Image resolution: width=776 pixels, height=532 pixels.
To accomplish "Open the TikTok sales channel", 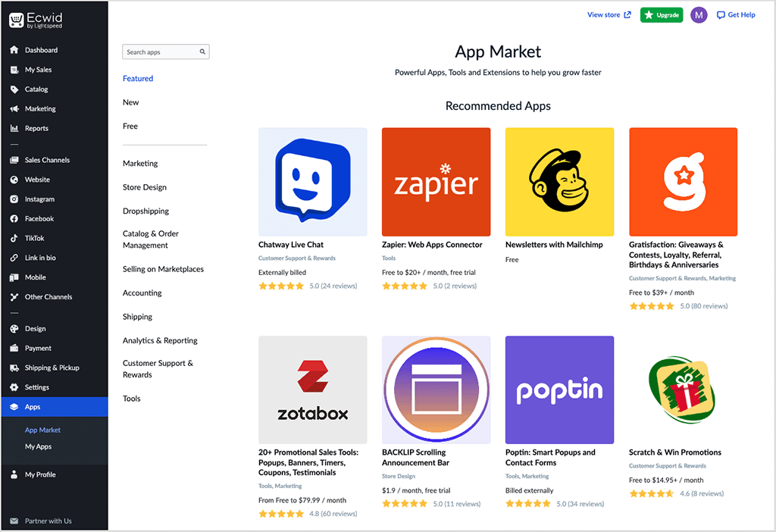I will [x=32, y=238].
